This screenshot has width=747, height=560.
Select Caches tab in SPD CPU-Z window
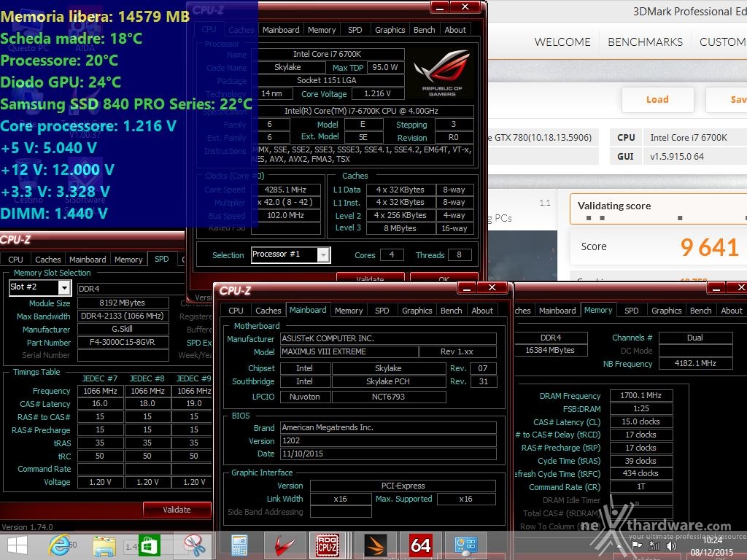(x=48, y=260)
